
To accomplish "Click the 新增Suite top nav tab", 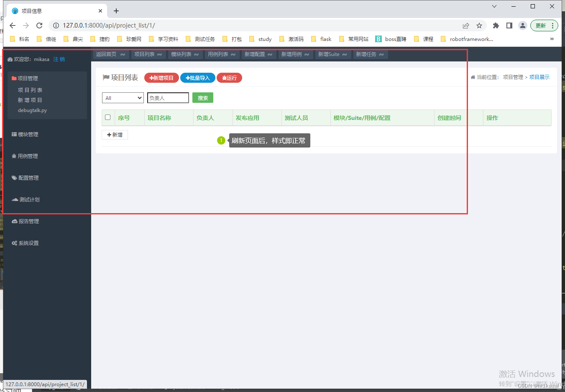I will tap(333, 54).
